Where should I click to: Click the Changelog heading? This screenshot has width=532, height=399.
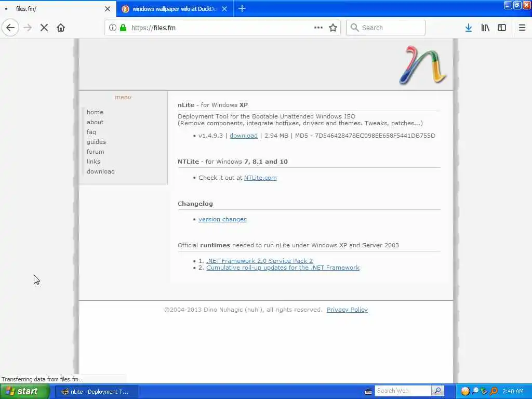pyautogui.click(x=195, y=204)
